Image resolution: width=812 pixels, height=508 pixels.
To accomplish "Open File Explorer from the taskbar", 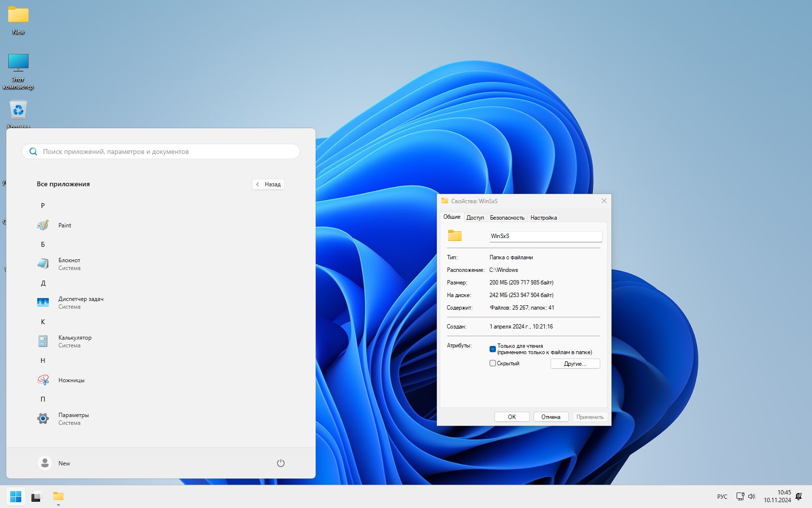I will [x=58, y=496].
